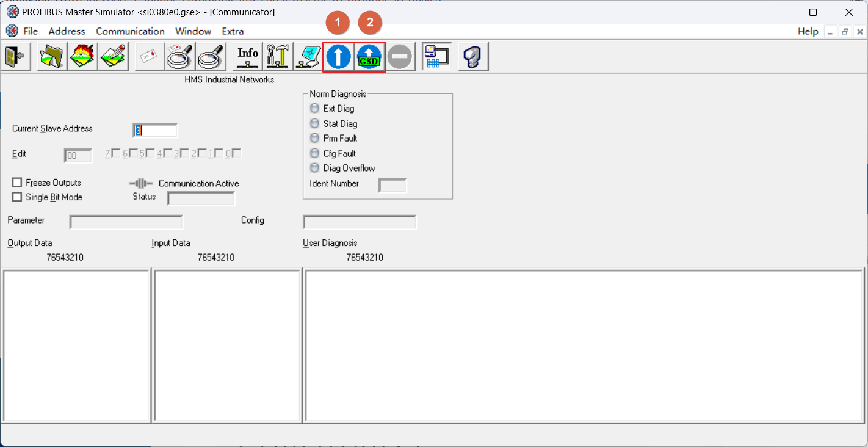
Task: Click the gray stop communication icon
Action: [400, 57]
